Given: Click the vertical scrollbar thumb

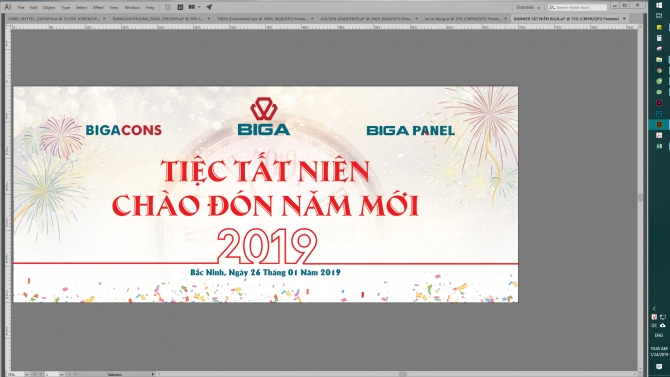Looking at the screenshot, I should point(640,197).
